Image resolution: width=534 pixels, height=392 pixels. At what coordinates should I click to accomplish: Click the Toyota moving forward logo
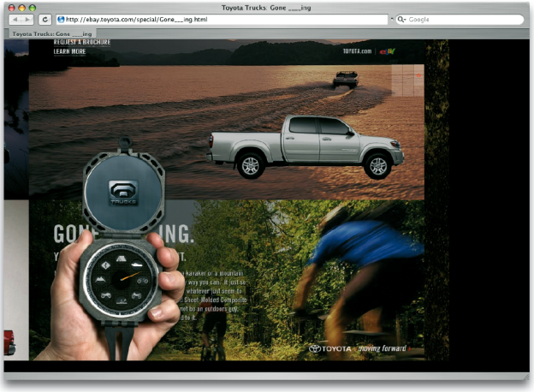(x=360, y=348)
